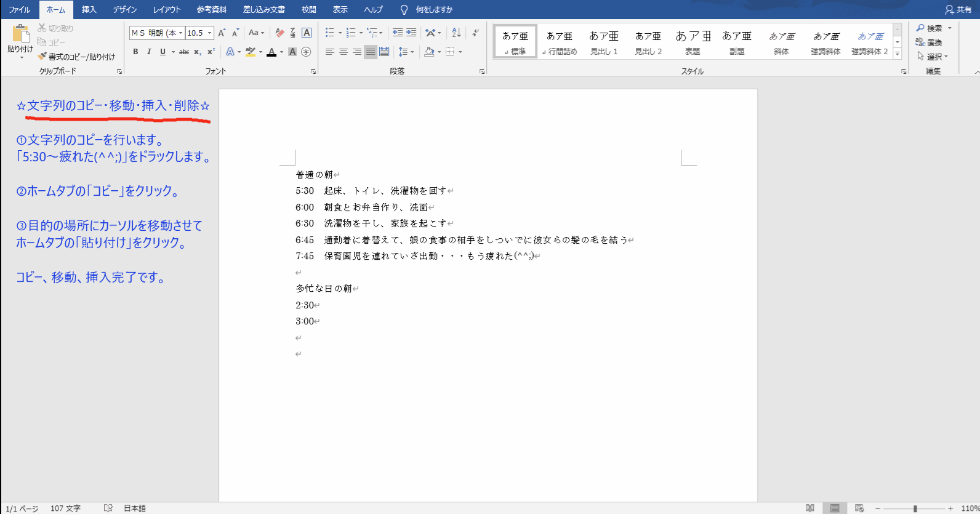The image size is (980, 514).
Task: Click the sort A-Z icon
Action: 456,33
